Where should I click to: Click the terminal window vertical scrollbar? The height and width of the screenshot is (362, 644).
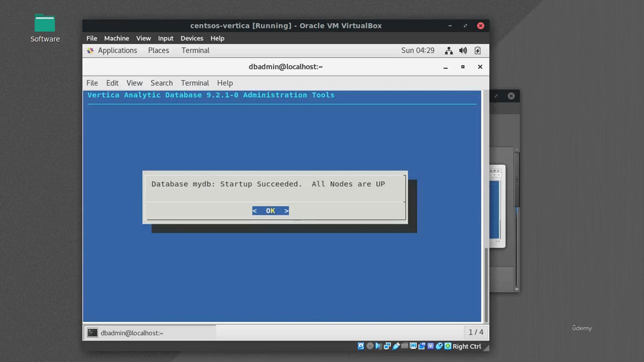486,285
